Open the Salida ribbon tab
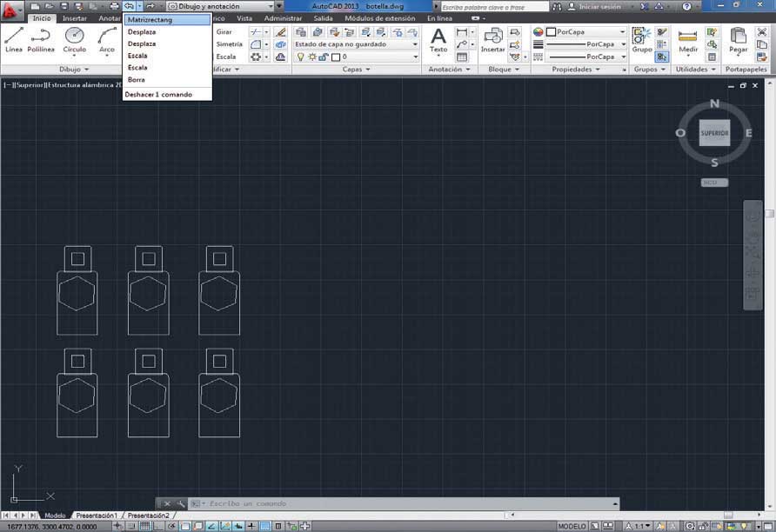Viewport: 776px width, 532px height. pos(323,18)
